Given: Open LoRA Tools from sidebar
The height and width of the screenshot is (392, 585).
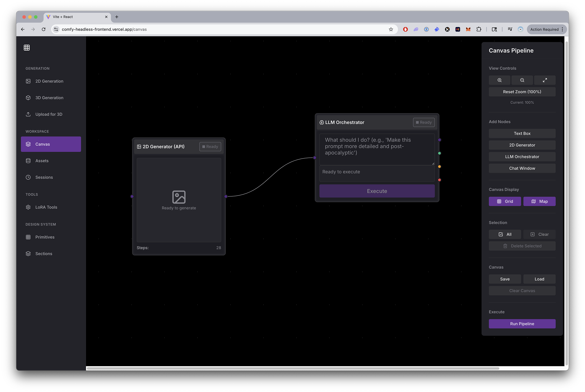Looking at the screenshot, I should 46,207.
